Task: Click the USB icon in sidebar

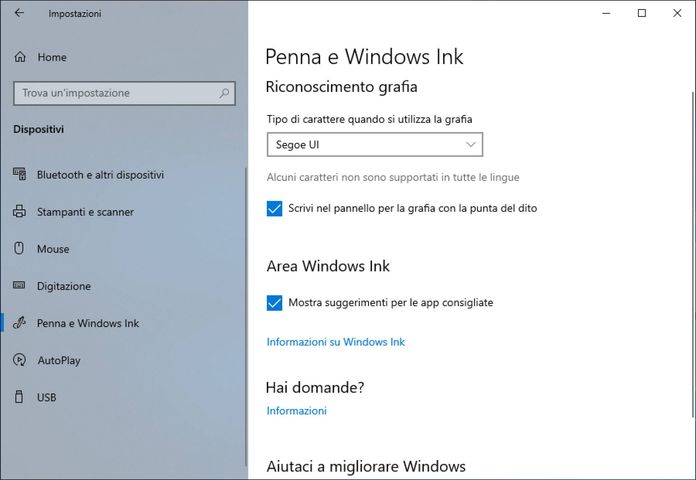Action: coord(19,397)
